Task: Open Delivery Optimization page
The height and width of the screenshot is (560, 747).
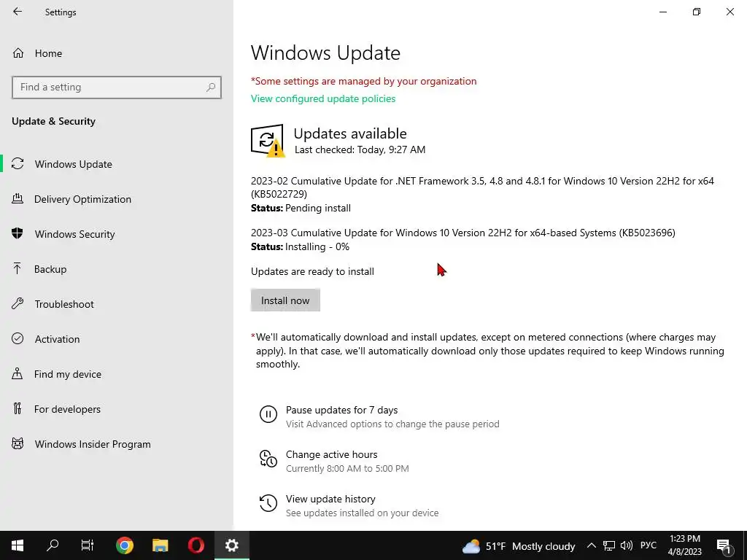Action: coord(117,199)
